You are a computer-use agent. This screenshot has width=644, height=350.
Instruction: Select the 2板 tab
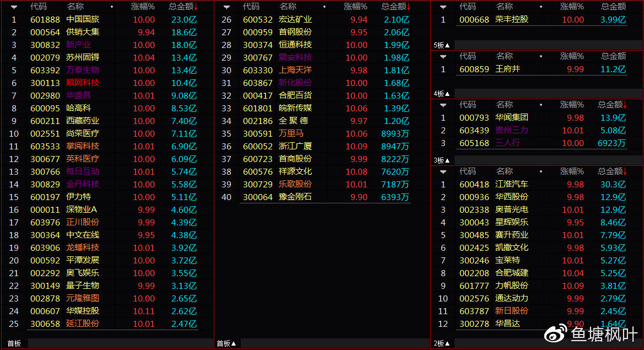441,343
